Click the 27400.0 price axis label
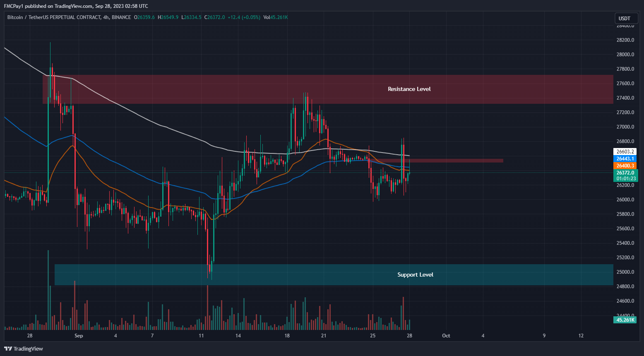The width and height of the screenshot is (644, 356). point(625,98)
